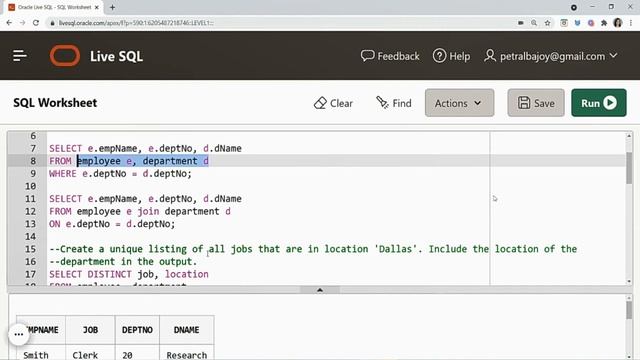Open the browser zoom indicator
Screen dimensions: 640x360
(534, 23)
